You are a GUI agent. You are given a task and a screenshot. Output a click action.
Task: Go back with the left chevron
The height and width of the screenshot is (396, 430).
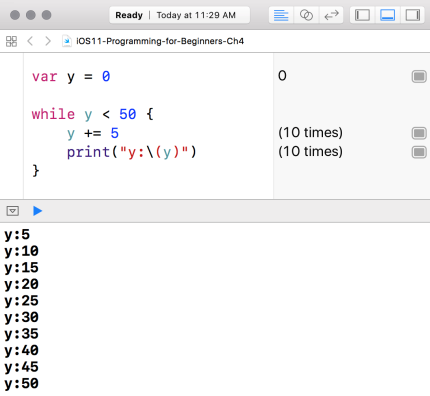coord(30,41)
